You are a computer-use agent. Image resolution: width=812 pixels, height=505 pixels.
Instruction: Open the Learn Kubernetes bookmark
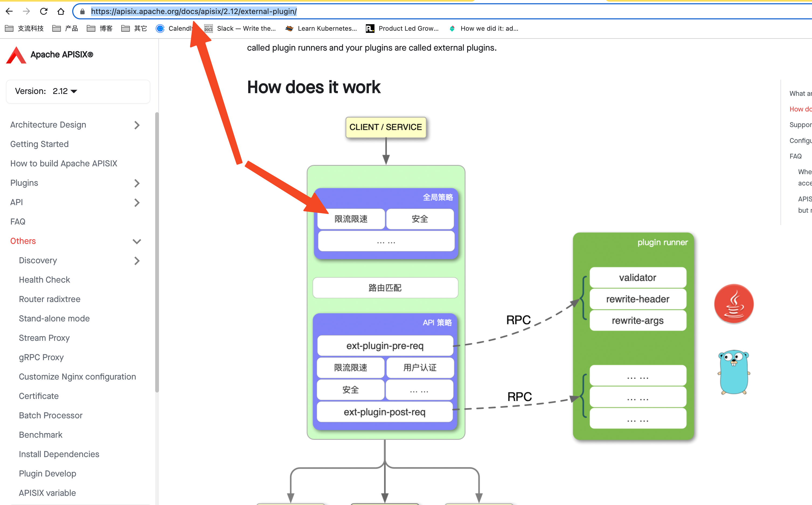click(x=321, y=28)
